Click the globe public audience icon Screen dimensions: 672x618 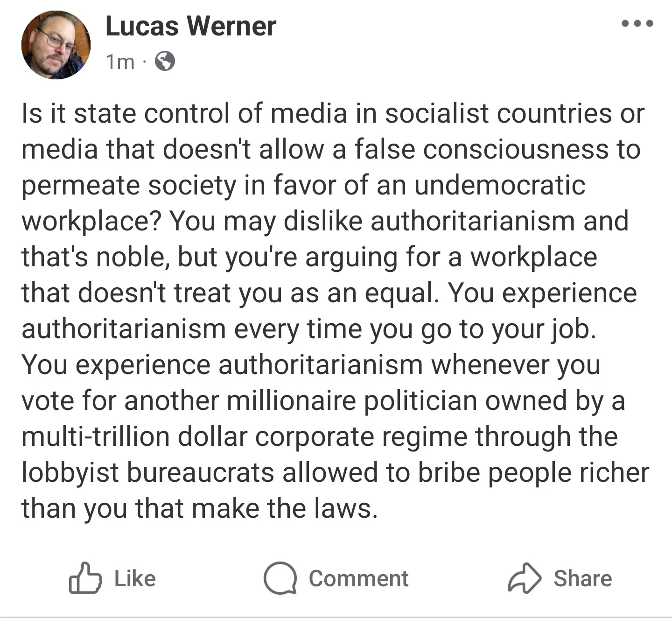pos(164,61)
